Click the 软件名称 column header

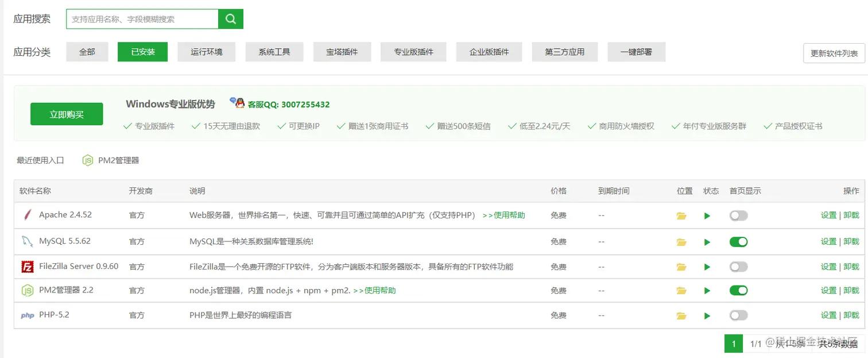35,191
